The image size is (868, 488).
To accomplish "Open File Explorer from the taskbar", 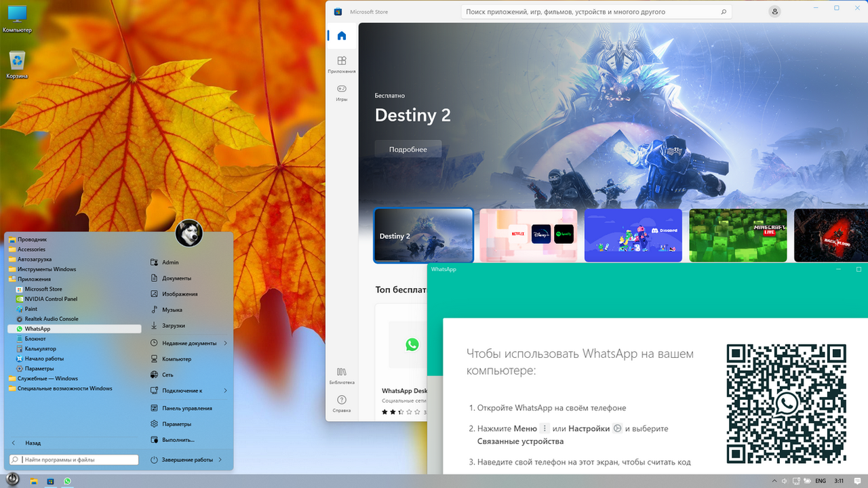I will pyautogui.click(x=33, y=481).
